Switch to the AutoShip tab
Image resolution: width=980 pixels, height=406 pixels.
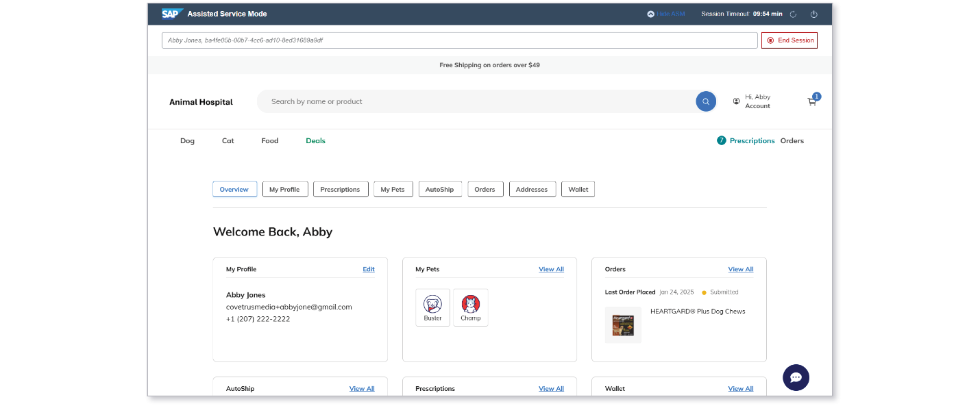[x=440, y=189]
